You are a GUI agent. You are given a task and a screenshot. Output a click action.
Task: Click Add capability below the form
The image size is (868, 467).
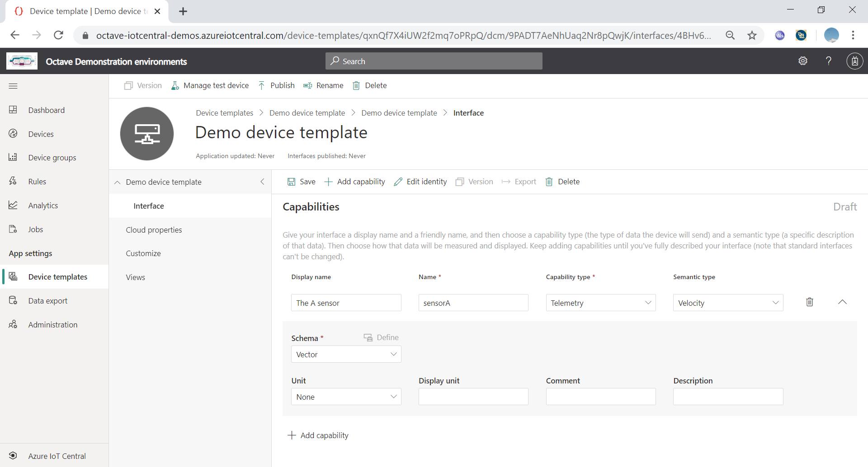(x=318, y=435)
